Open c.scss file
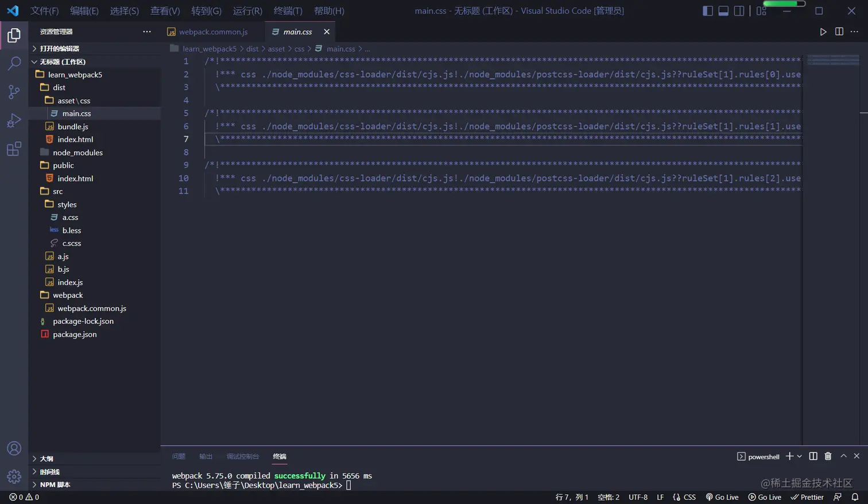Viewport: 868px width, 504px height. click(95, 243)
